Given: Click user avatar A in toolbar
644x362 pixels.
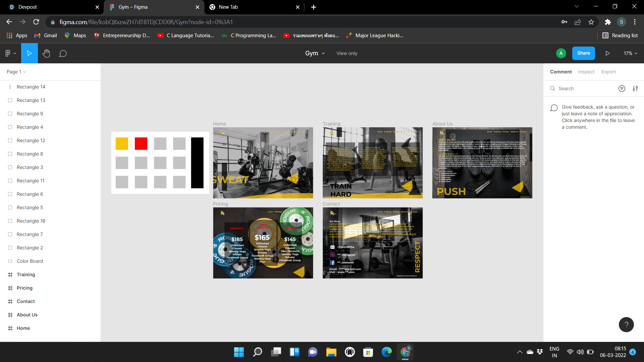Looking at the screenshot, I should coord(561,53).
